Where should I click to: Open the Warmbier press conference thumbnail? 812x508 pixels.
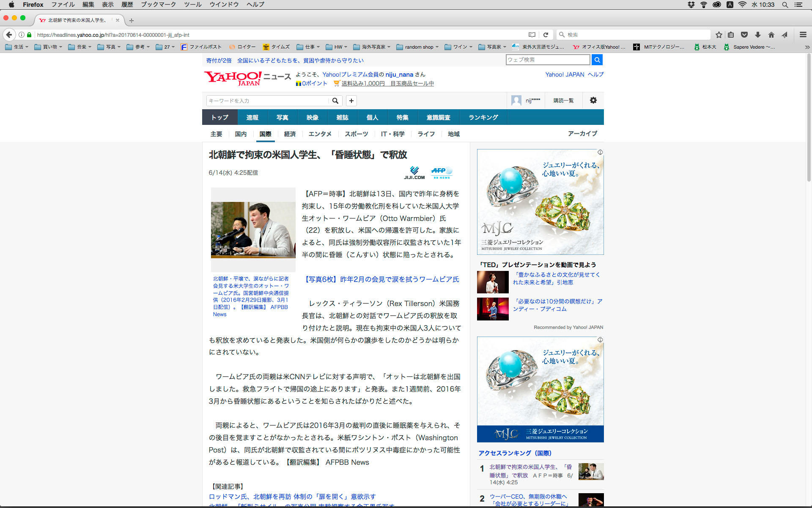253,230
